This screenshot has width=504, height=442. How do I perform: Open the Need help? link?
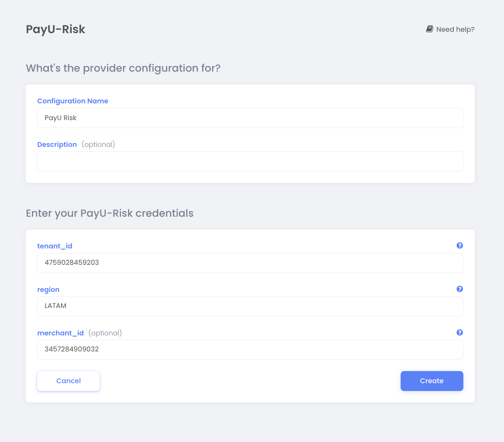point(451,29)
